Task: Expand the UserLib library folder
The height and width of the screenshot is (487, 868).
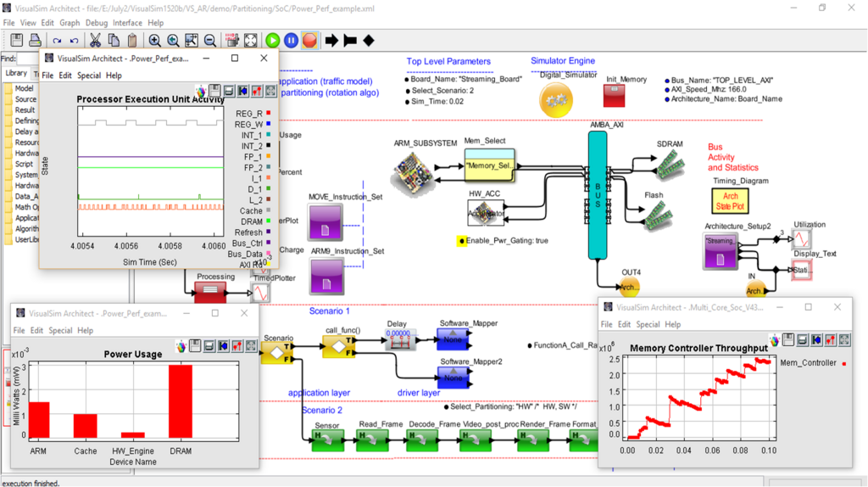Action: (x=21, y=239)
